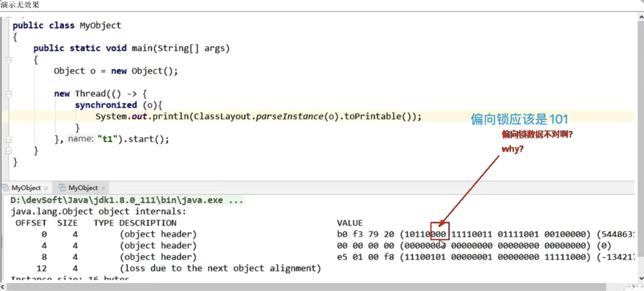This screenshot has height=291, width=644.
Task: Click the vertical scrollbar down arrow
Action: tap(641, 278)
